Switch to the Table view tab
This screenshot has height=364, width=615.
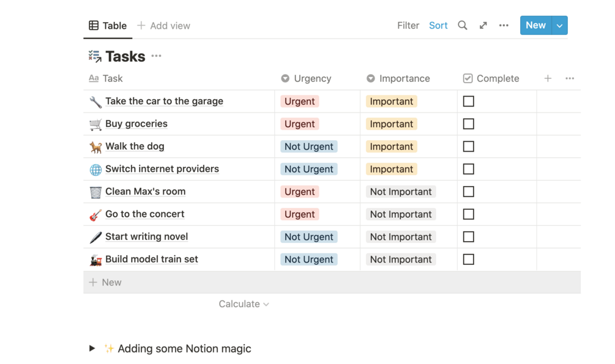coord(108,26)
